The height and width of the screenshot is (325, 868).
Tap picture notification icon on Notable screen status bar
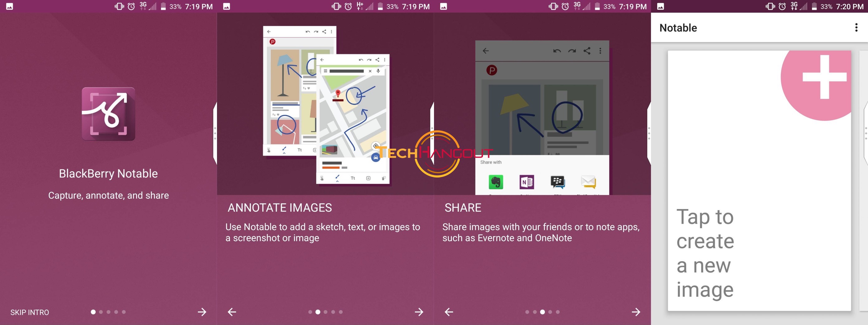660,7
